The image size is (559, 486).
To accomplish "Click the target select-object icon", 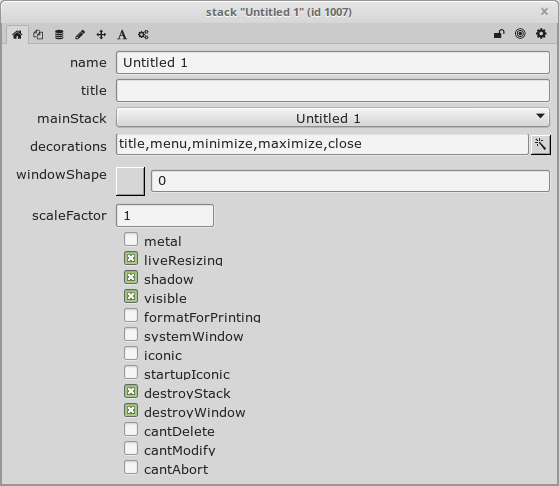I will [520, 34].
